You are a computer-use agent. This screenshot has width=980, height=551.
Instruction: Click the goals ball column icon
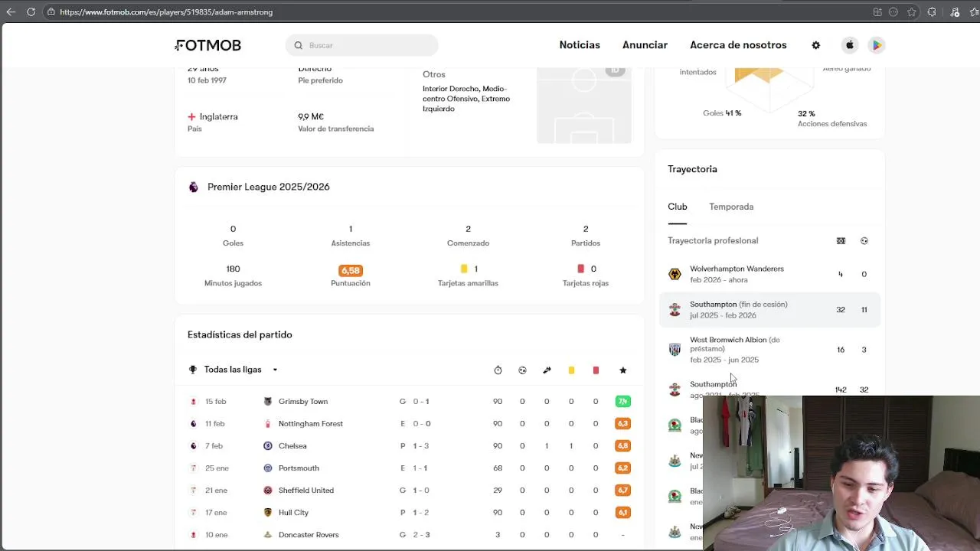coord(522,370)
